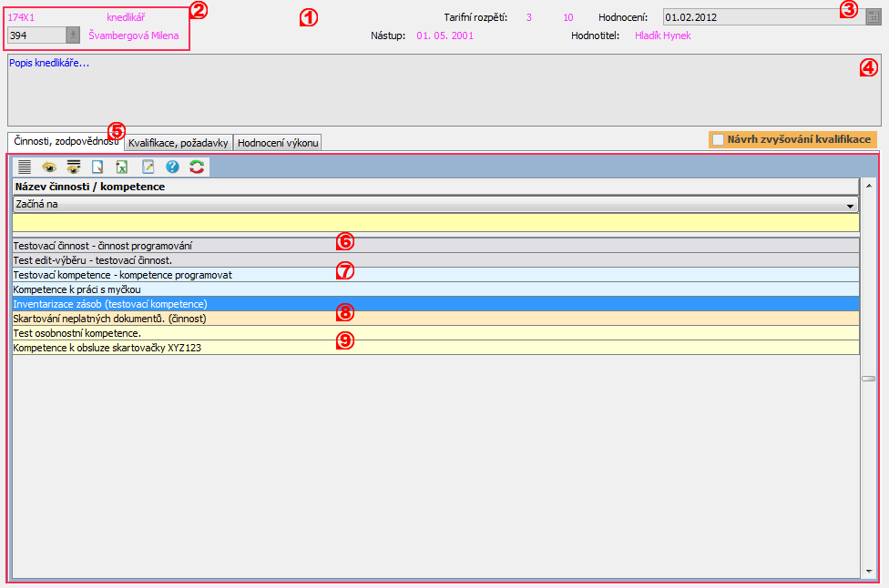The image size is (889, 588).
Task: Click the scroll down arrow of the list
Action: [x=869, y=572]
